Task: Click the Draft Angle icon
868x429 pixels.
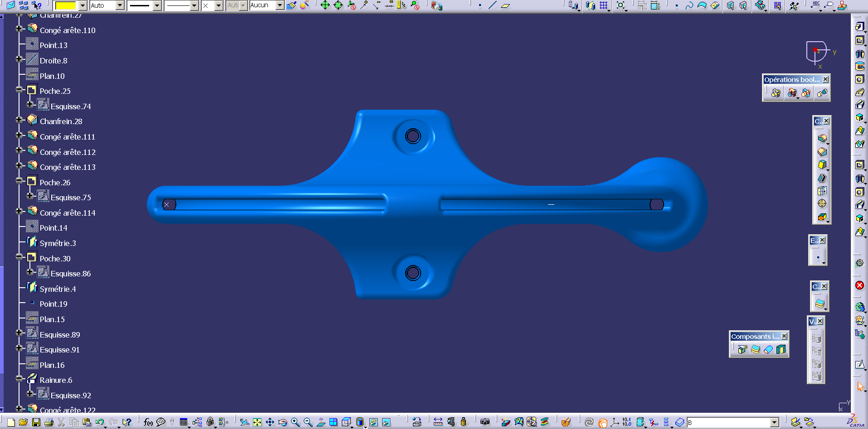Action: pos(822,165)
